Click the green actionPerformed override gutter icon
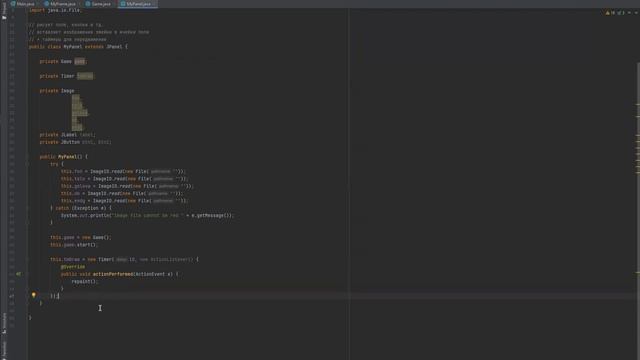This screenshot has height=360, width=640. [18, 274]
